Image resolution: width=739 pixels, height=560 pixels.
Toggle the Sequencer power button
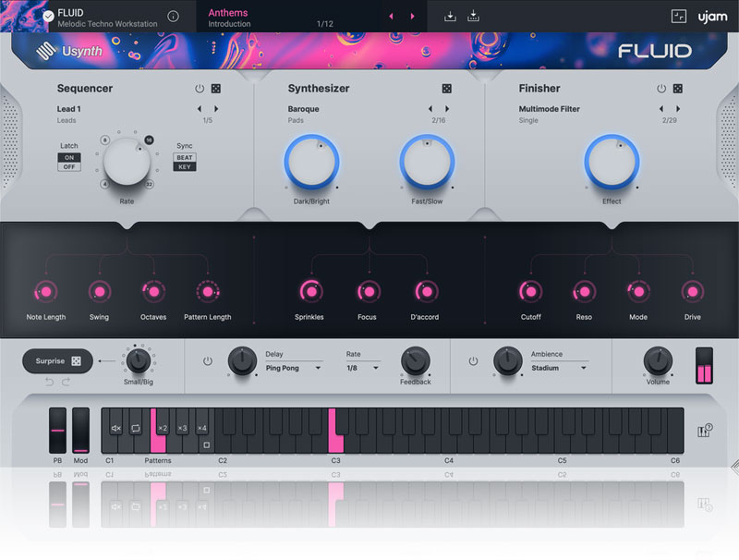199,89
